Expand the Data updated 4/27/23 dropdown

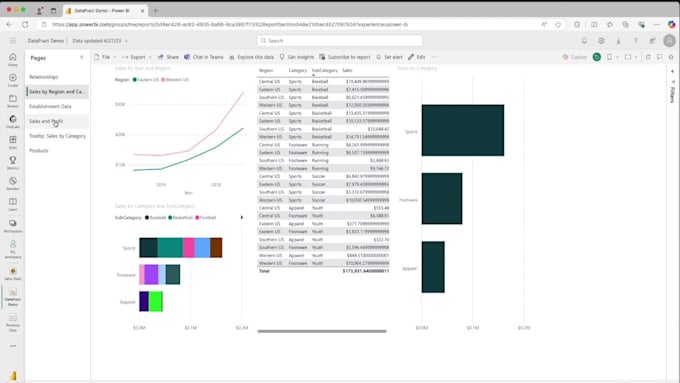point(100,41)
